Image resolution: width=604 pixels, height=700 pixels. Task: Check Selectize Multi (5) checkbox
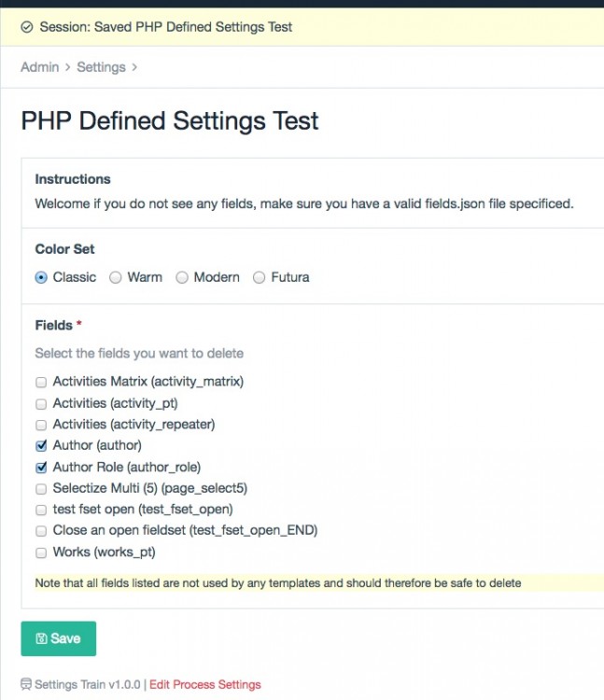click(41, 488)
